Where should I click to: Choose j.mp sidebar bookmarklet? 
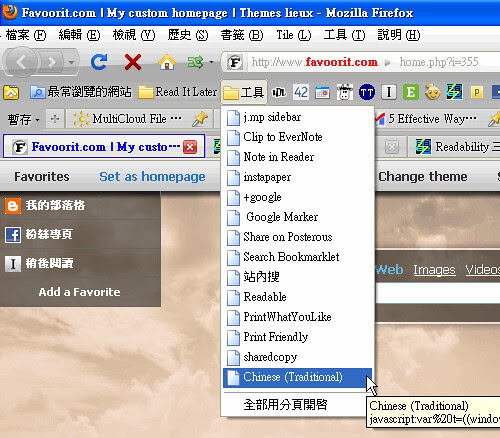(x=298, y=117)
